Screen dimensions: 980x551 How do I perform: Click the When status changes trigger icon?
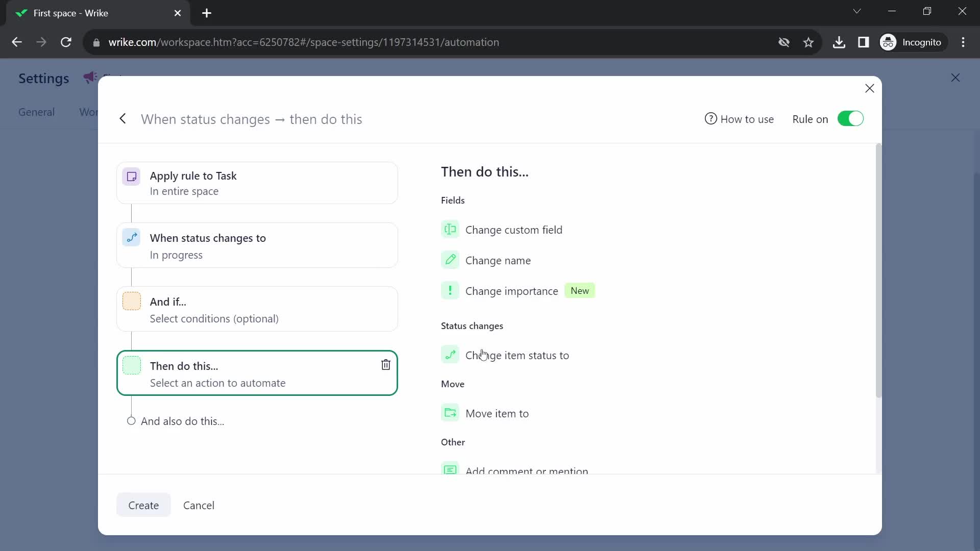click(x=132, y=237)
